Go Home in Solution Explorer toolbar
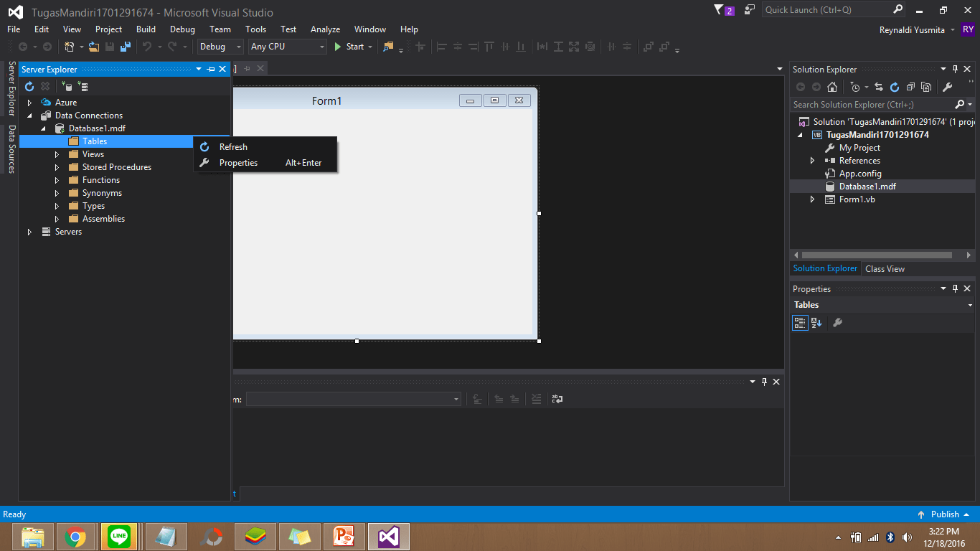The width and height of the screenshot is (980, 551). pos(832,88)
